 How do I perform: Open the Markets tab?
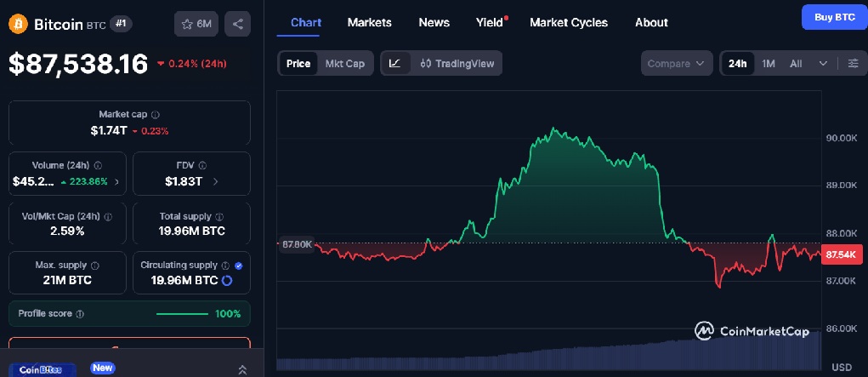[369, 23]
